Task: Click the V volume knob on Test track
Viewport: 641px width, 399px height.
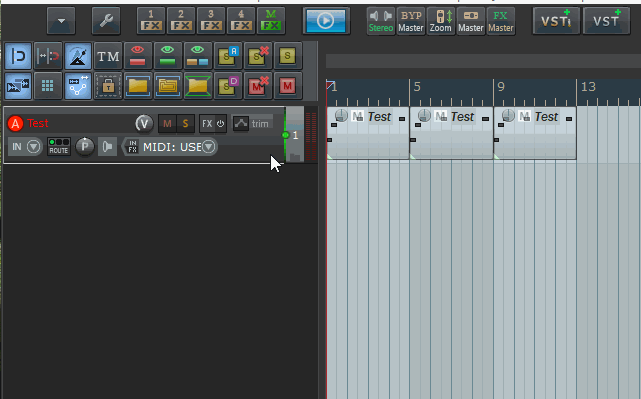Action: (144, 123)
